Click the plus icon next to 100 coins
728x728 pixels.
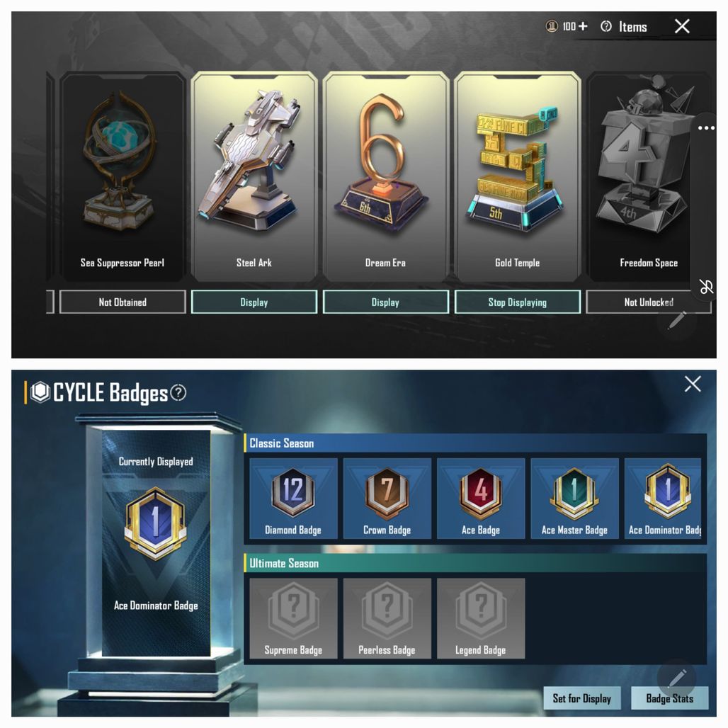[583, 26]
